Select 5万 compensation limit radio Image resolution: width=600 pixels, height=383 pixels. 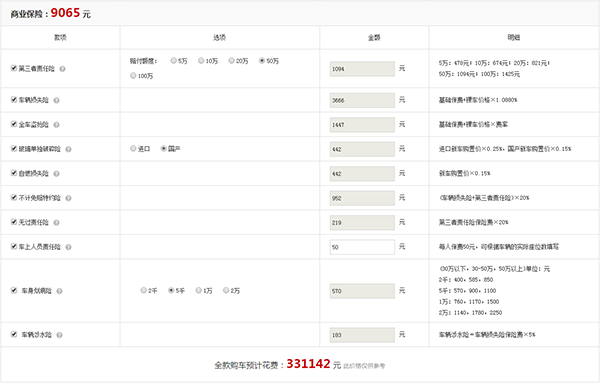click(174, 60)
